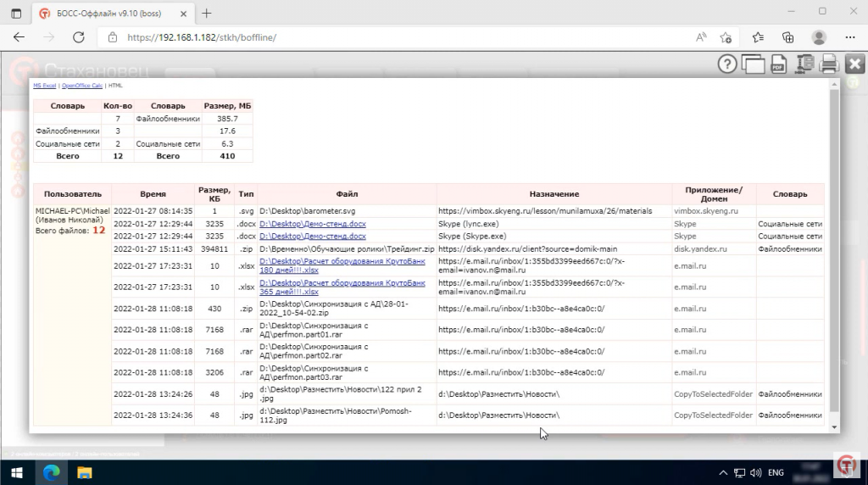The height and width of the screenshot is (485, 868).
Task: Click scrollbar up arrow in report
Action: [834, 85]
